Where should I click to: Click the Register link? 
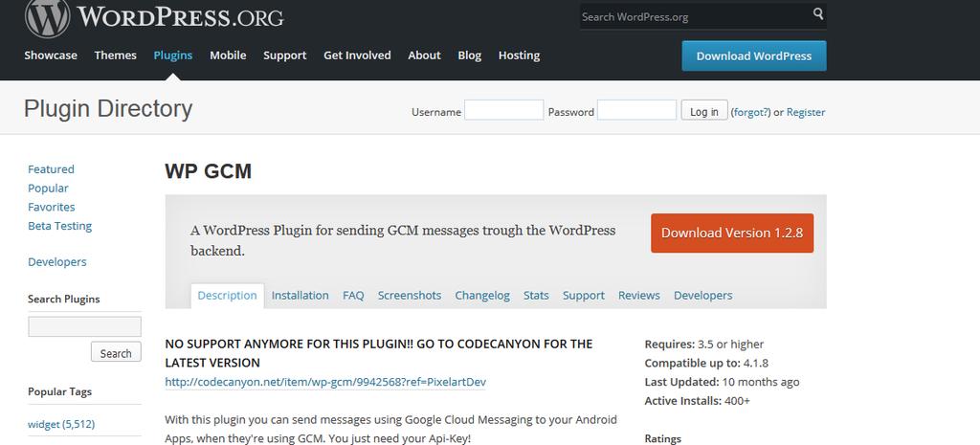(806, 113)
